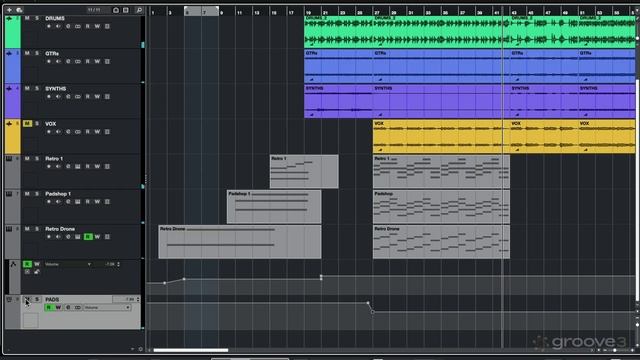Mute the DRUMS track
Viewport: 640px width, 360px height.
point(27,18)
